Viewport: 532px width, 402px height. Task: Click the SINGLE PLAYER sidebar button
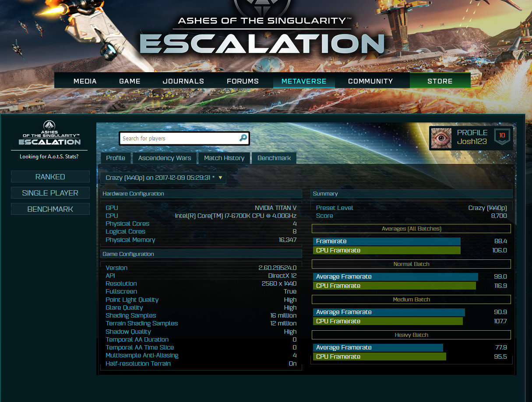(x=50, y=193)
